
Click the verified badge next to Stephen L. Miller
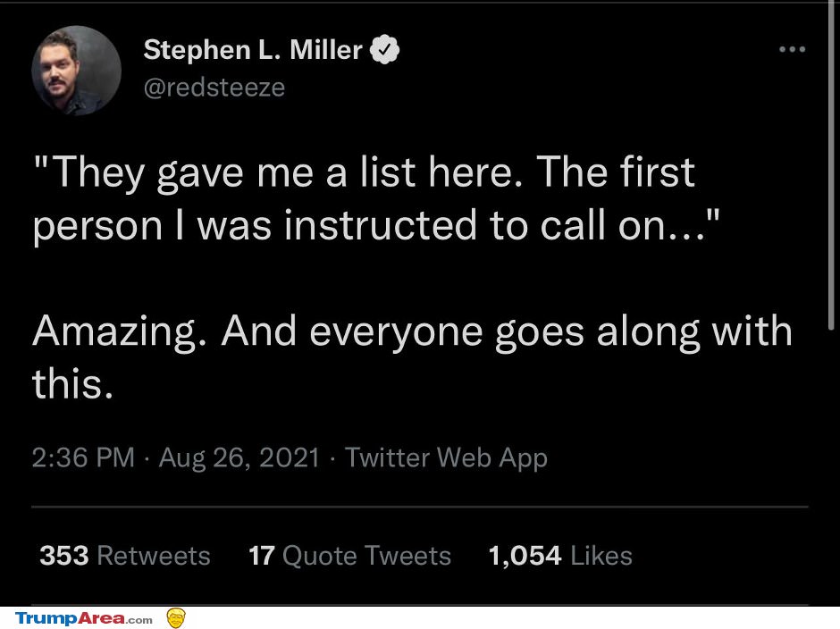point(384,49)
